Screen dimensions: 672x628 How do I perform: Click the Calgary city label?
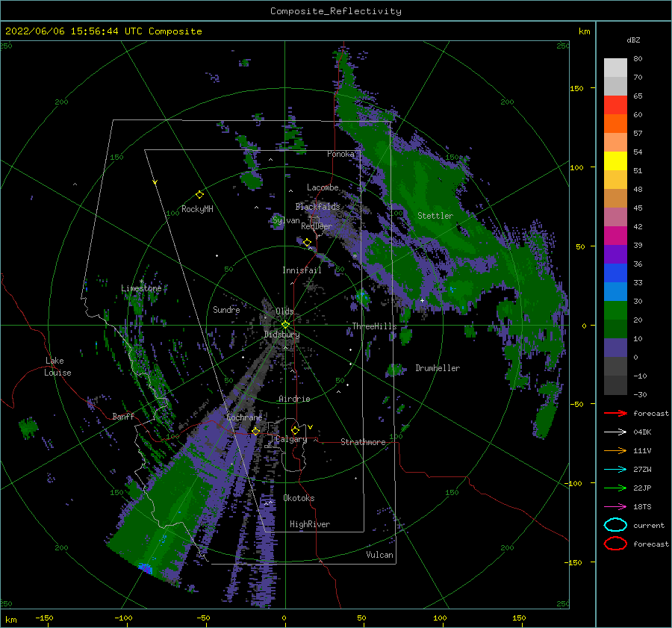point(291,439)
